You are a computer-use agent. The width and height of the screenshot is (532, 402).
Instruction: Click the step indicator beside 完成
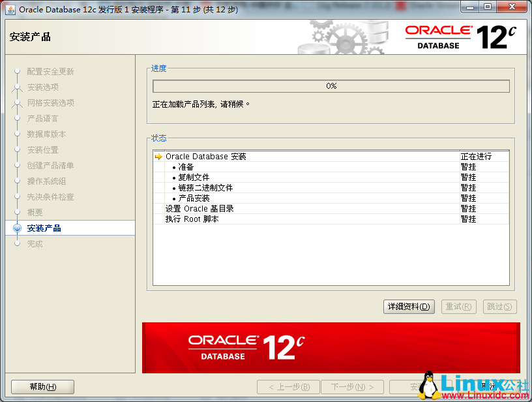(x=18, y=243)
